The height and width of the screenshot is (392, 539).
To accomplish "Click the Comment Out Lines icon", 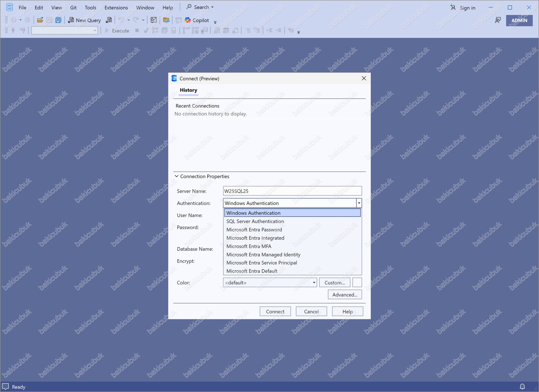I will click(248, 30).
